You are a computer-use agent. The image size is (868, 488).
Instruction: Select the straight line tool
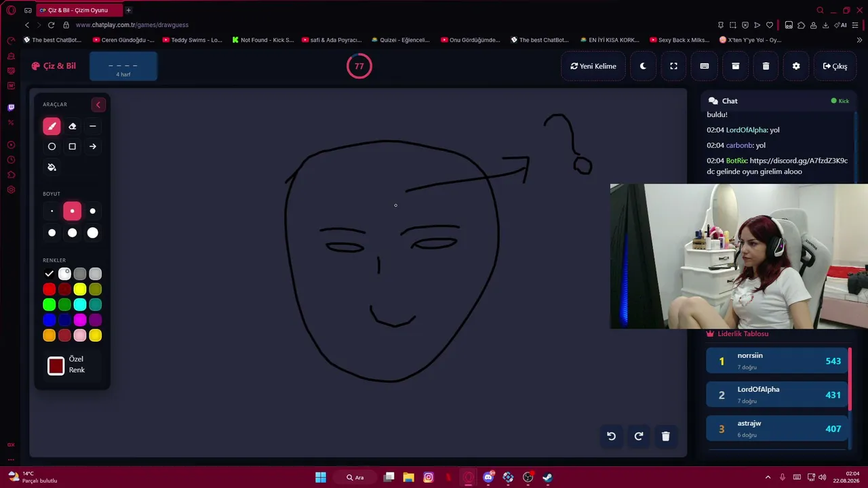93,126
